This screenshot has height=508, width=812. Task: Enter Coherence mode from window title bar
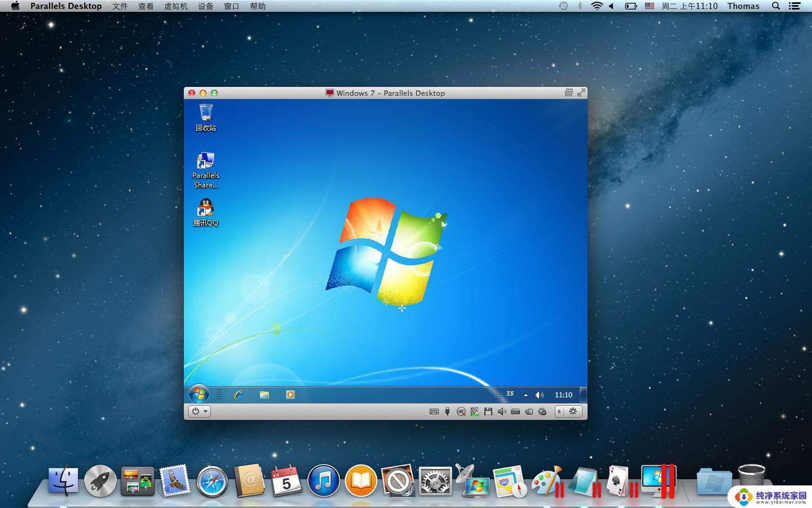point(568,93)
